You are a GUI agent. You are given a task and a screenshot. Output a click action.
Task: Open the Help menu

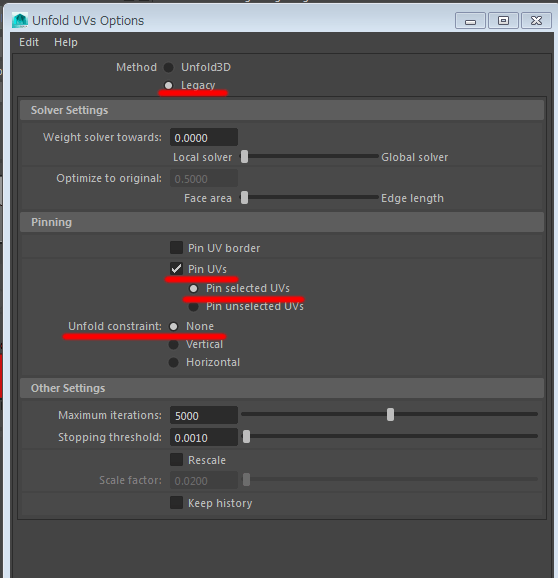click(x=66, y=42)
